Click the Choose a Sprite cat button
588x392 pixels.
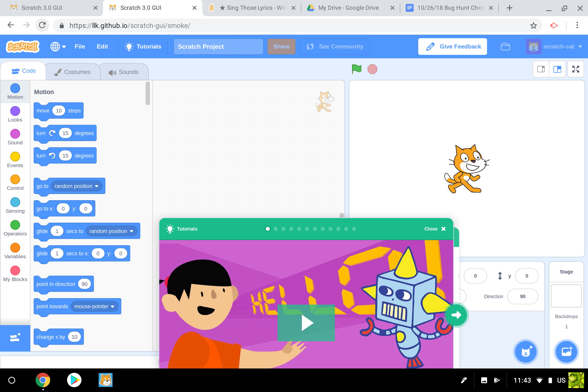(x=525, y=352)
